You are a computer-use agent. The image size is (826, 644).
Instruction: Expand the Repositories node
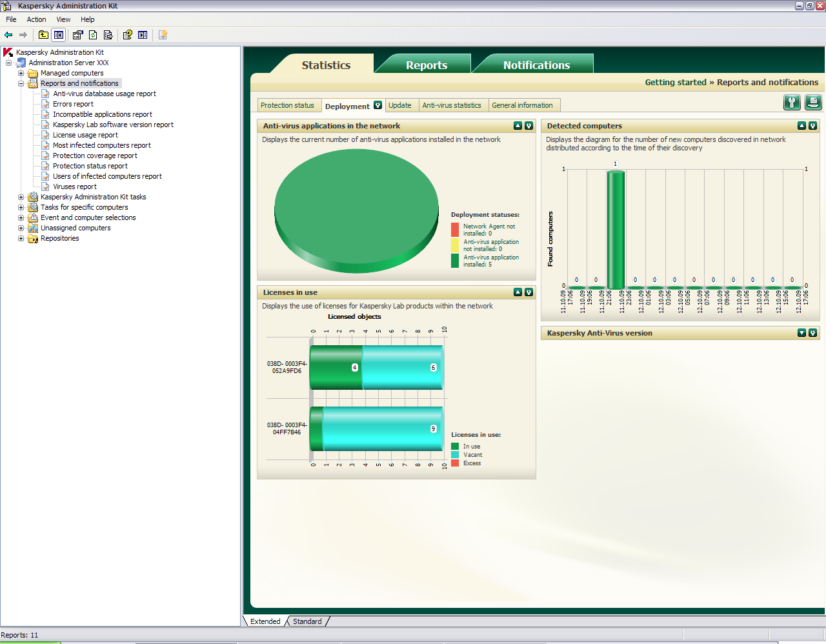click(21, 238)
